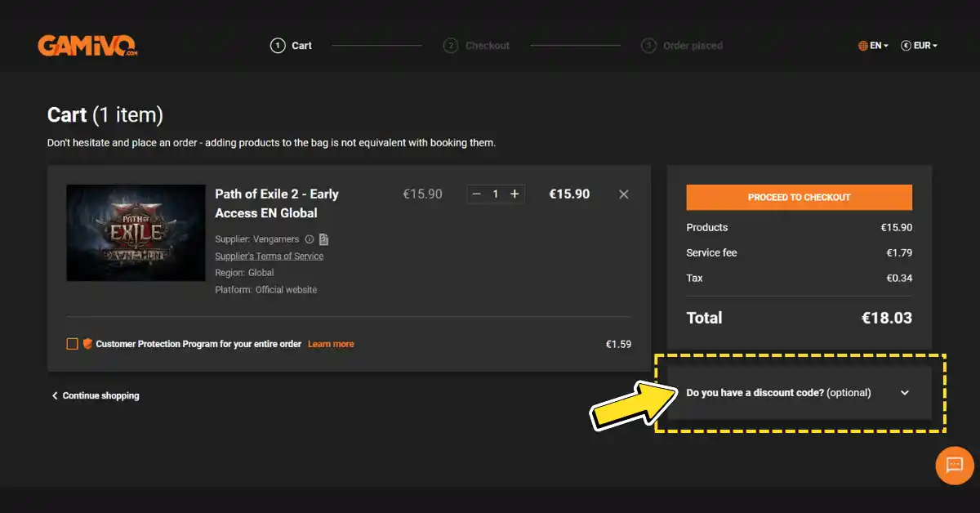The height and width of the screenshot is (513, 980).
Task: Click the Path of Exile 2 thumbnail
Action: tap(136, 233)
